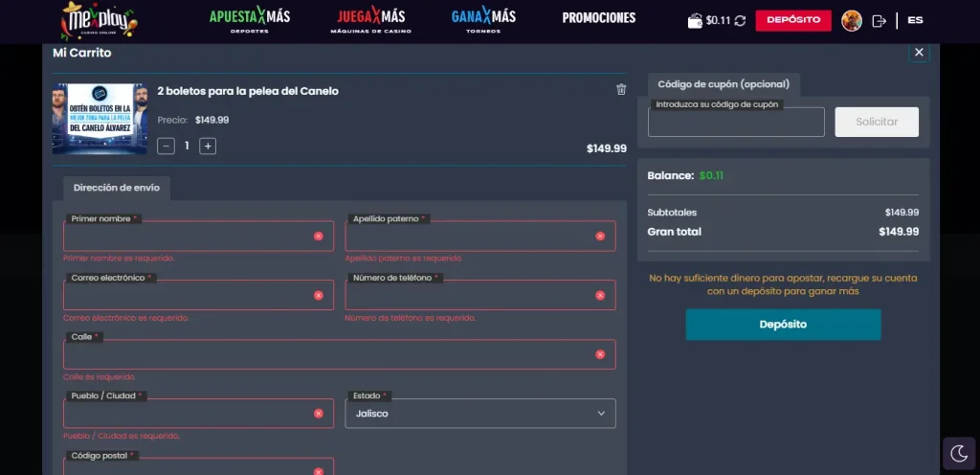980x475 pixels.
Task: Change language via ES selector
Action: pyautogui.click(x=915, y=20)
